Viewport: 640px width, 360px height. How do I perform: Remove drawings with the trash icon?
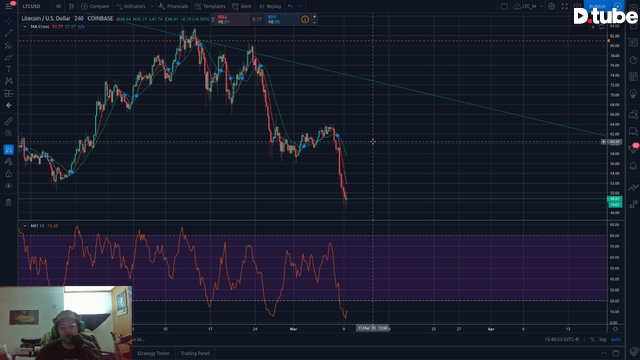point(9,202)
